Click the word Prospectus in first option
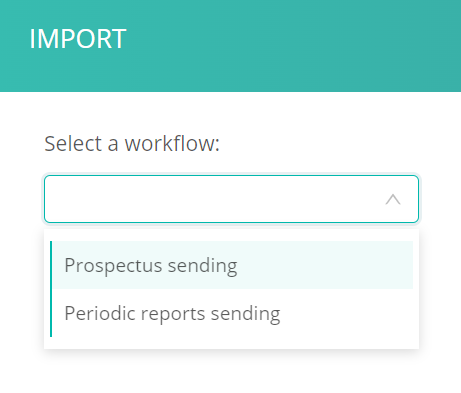Viewport: 461px width, 393px height. point(113,266)
